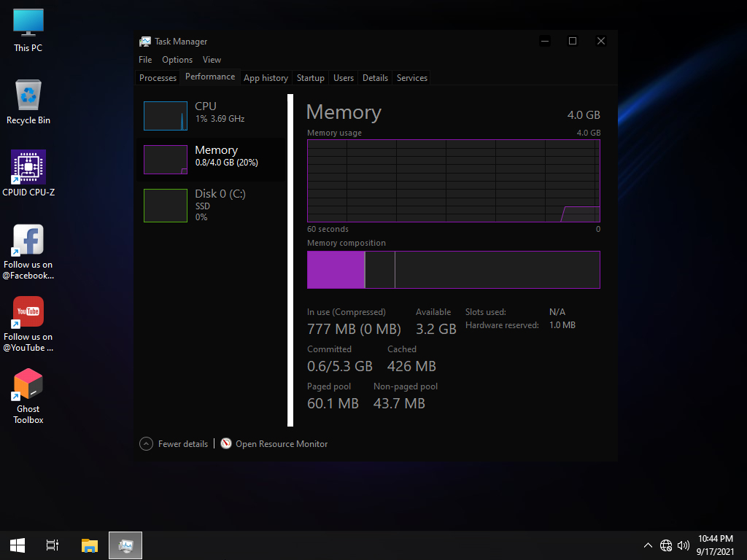Click Task Manager title bar icon

[x=145, y=42]
